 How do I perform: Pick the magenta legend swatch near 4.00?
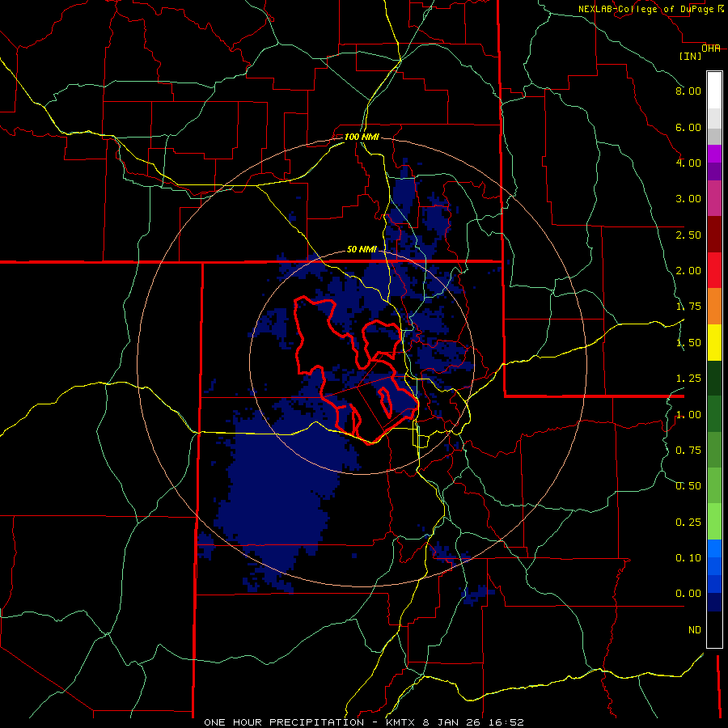tap(714, 154)
